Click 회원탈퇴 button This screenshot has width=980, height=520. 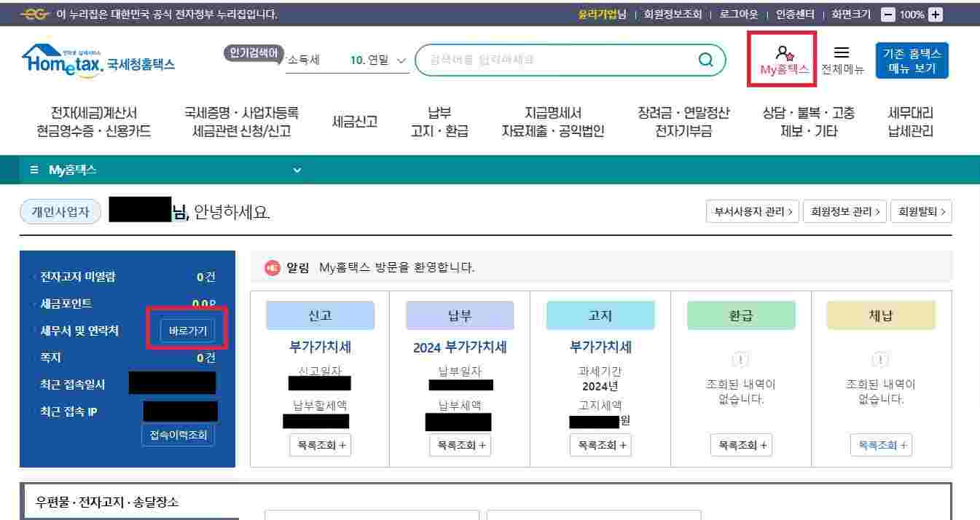[x=922, y=211]
